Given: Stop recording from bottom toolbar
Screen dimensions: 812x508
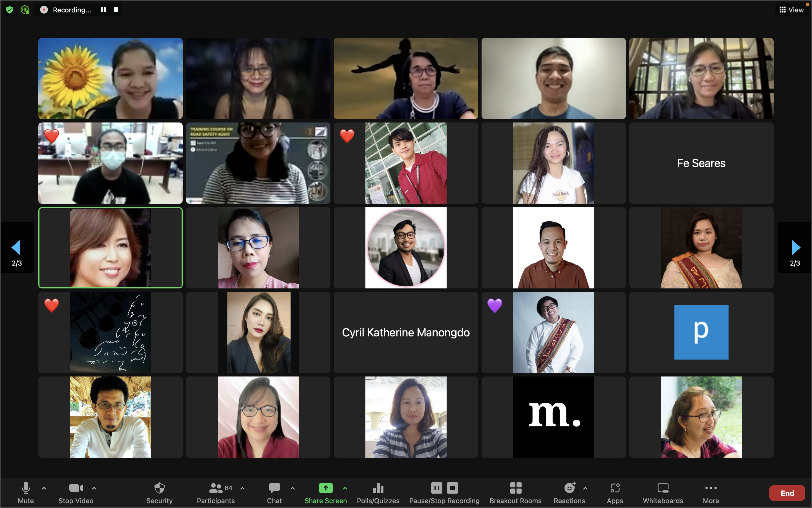Looking at the screenshot, I should tap(452, 487).
